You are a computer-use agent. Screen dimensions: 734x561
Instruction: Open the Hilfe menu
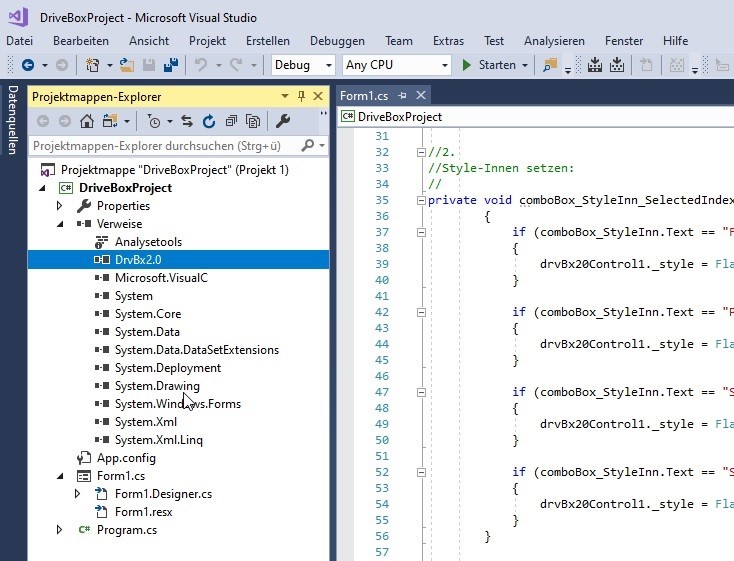[x=675, y=41]
